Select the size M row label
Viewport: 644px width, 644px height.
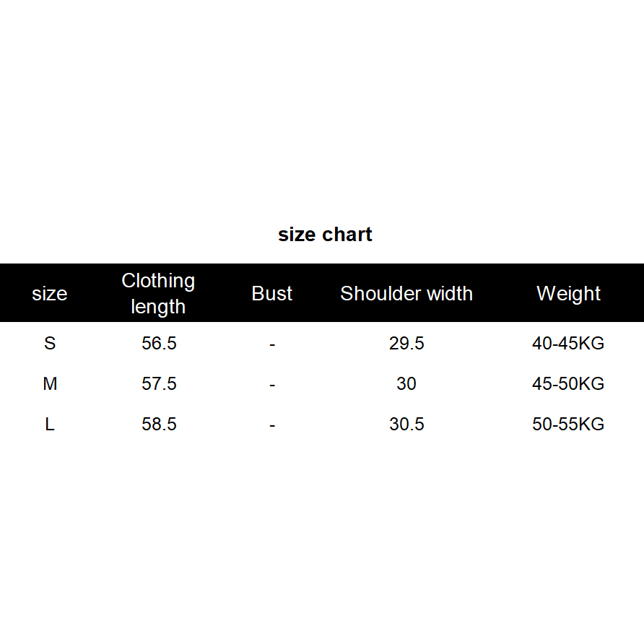[x=49, y=384]
